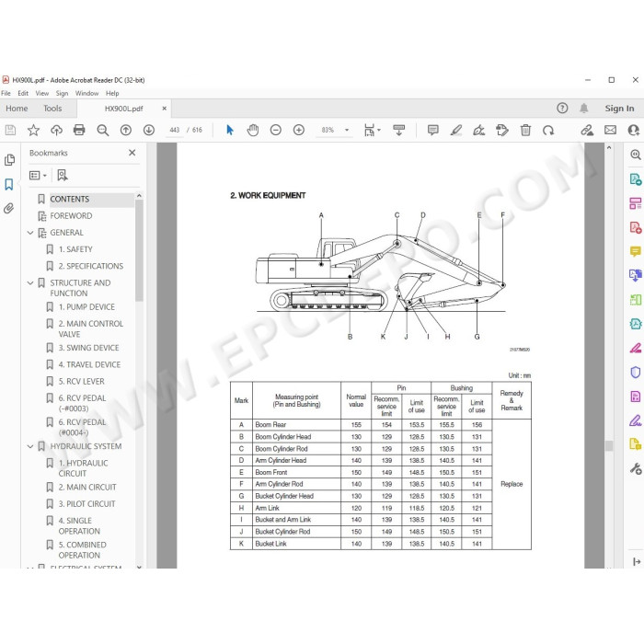Click the upload to cloud icon
The image size is (644, 644).
coord(56,131)
